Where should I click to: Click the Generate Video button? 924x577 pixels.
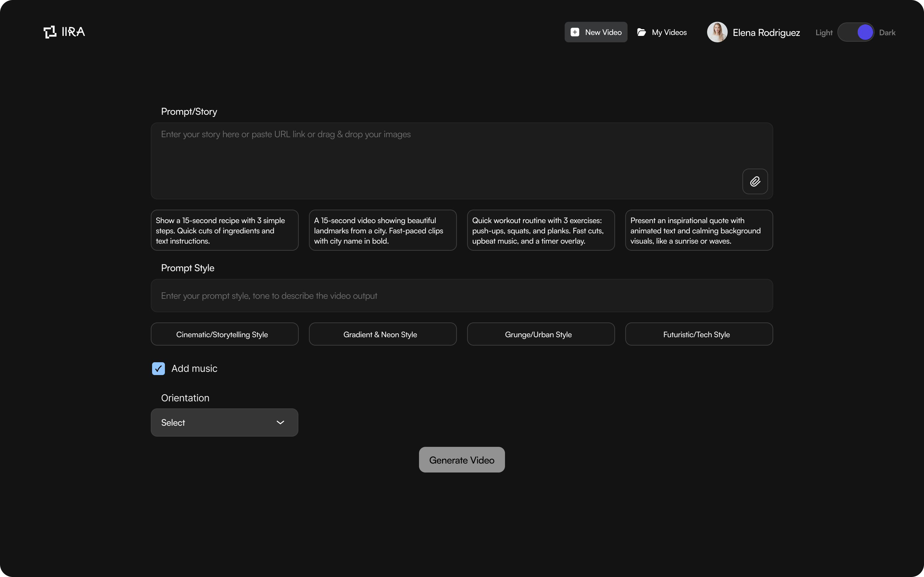pyautogui.click(x=462, y=460)
